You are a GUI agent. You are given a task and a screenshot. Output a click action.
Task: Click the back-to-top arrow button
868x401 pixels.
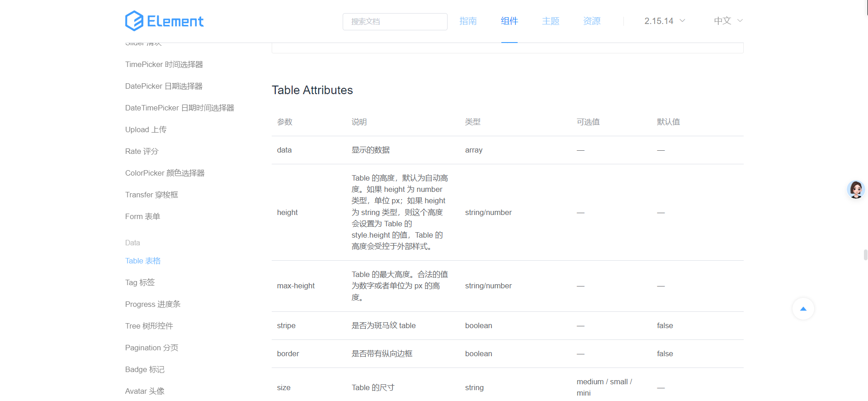803,309
